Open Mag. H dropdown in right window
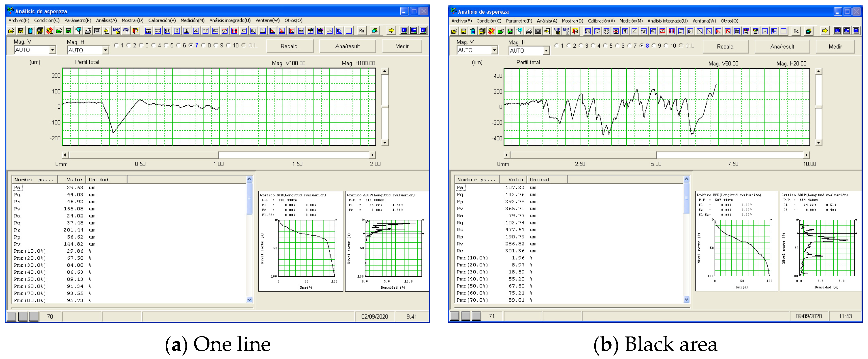The height and width of the screenshot is (359, 868). [x=546, y=50]
